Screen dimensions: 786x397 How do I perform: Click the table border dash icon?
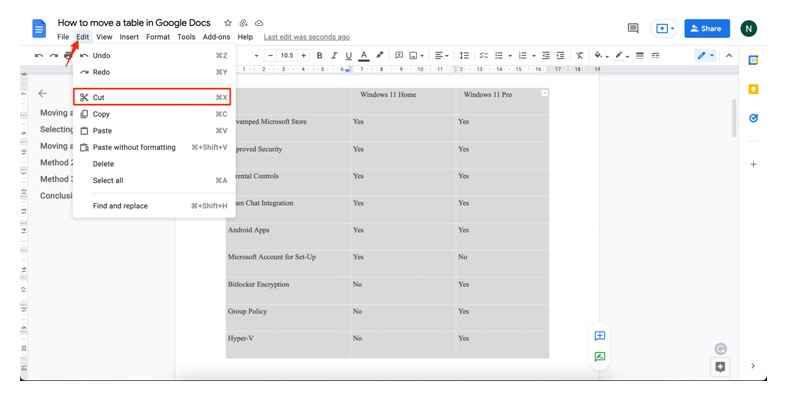655,56
